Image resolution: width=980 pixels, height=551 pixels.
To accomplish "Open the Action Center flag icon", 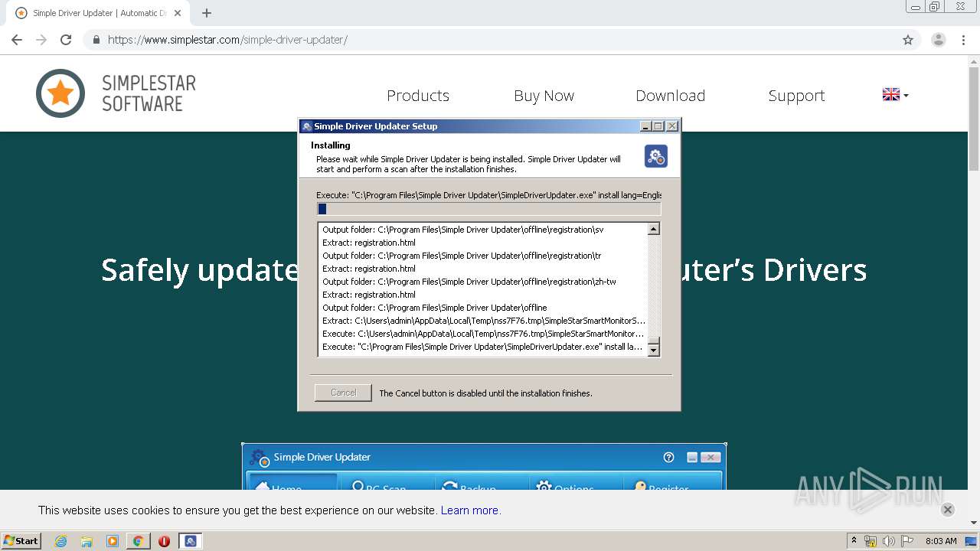I will pyautogui.click(x=906, y=541).
